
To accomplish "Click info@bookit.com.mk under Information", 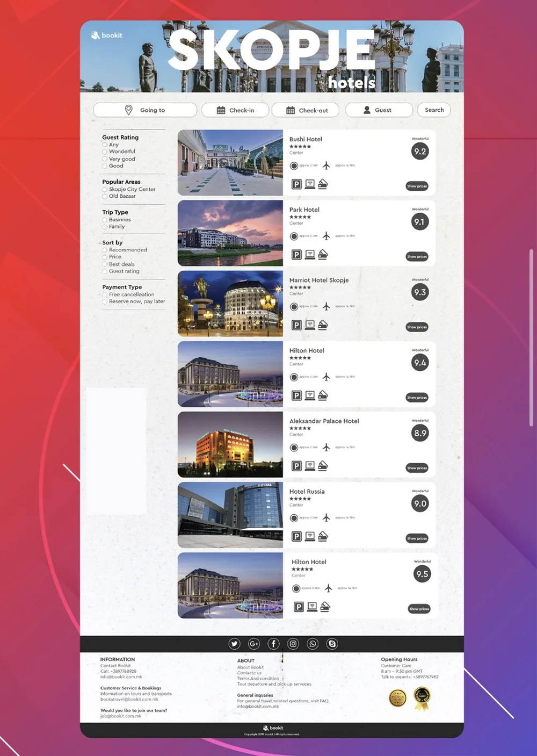I will click(x=121, y=677).
